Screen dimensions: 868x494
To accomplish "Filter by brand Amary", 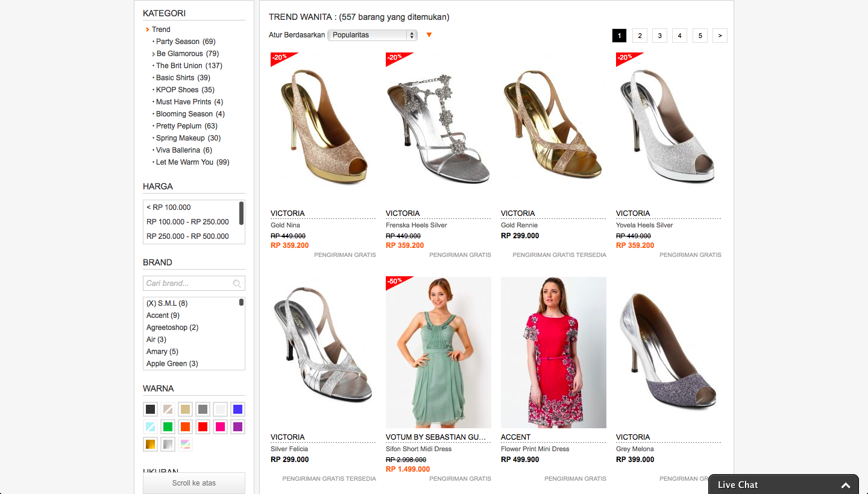I will [x=162, y=352].
